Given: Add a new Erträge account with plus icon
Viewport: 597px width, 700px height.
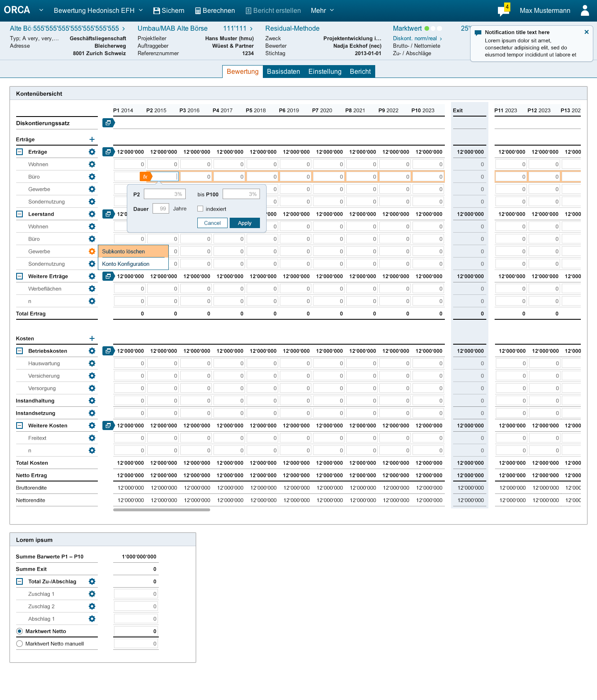Looking at the screenshot, I should (x=92, y=139).
